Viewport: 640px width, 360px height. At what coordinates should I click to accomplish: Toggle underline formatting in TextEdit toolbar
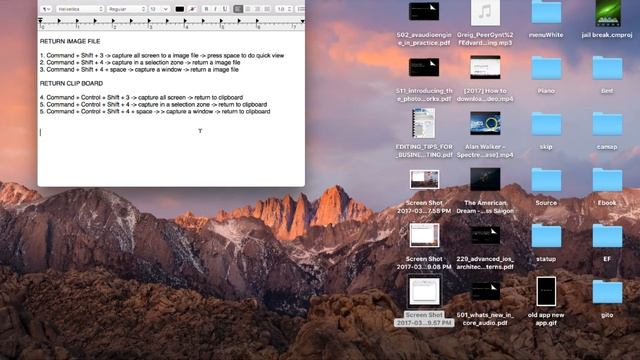point(225,9)
